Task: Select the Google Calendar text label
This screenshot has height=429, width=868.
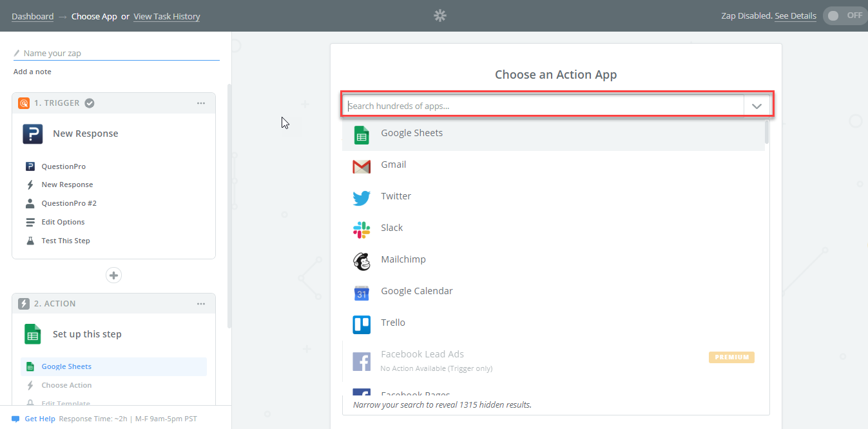Action: (417, 291)
